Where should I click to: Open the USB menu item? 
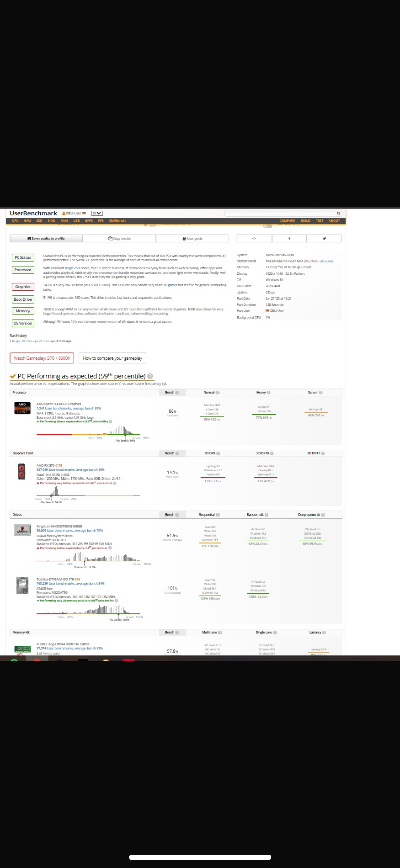point(77,221)
